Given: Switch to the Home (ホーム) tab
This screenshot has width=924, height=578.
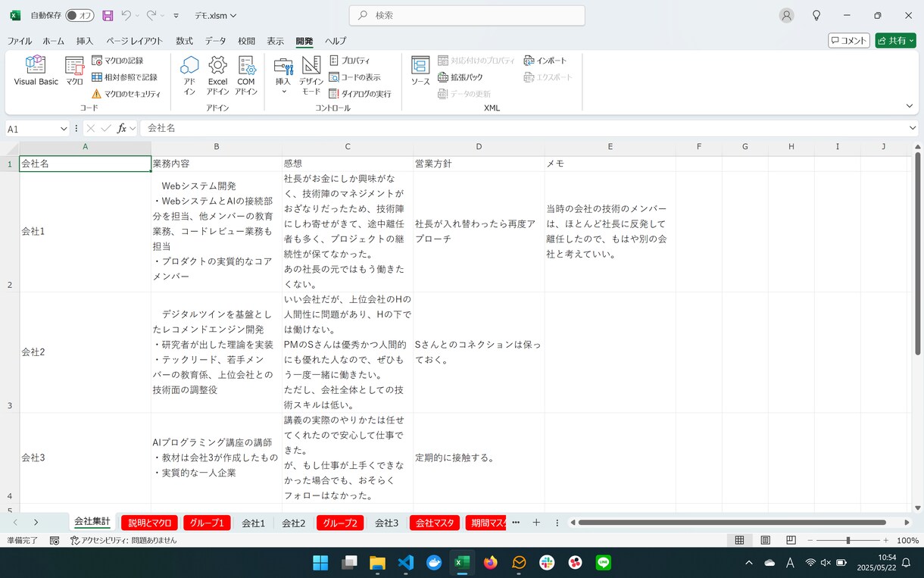Looking at the screenshot, I should pyautogui.click(x=54, y=41).
